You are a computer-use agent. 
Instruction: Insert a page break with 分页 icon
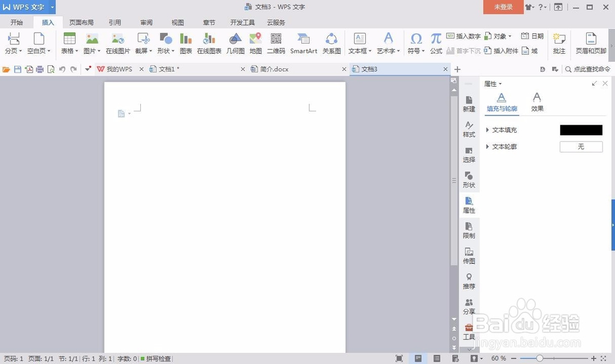coord(14,39)
